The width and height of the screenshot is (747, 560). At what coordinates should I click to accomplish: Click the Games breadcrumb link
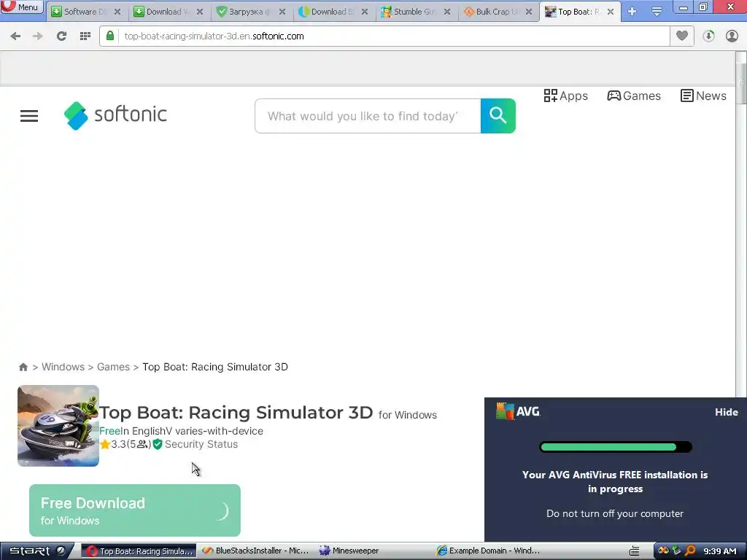pos(113,367)
